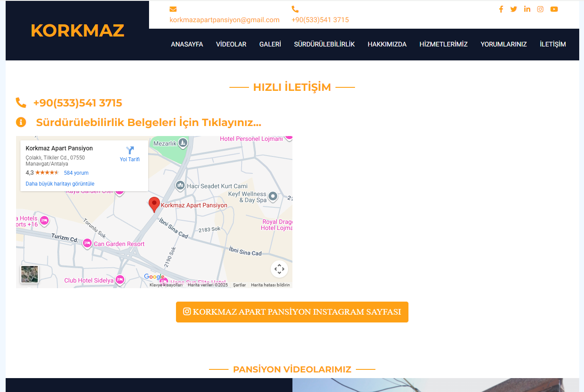Select the İLETİŞİM menu item
Screen dimensions: 584x392
553,44
